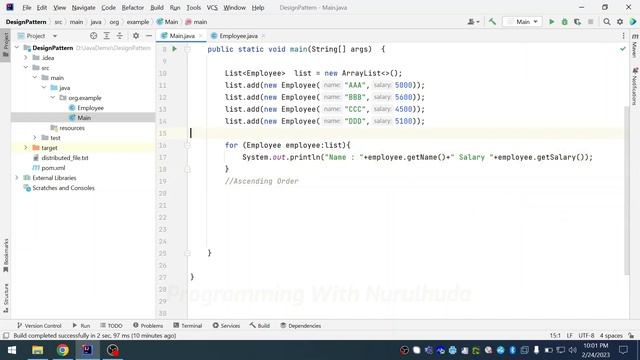640x360 pixels.
Task: Build the project with the hammer icon
Action: pyautogui.click(x=492, y=22)
